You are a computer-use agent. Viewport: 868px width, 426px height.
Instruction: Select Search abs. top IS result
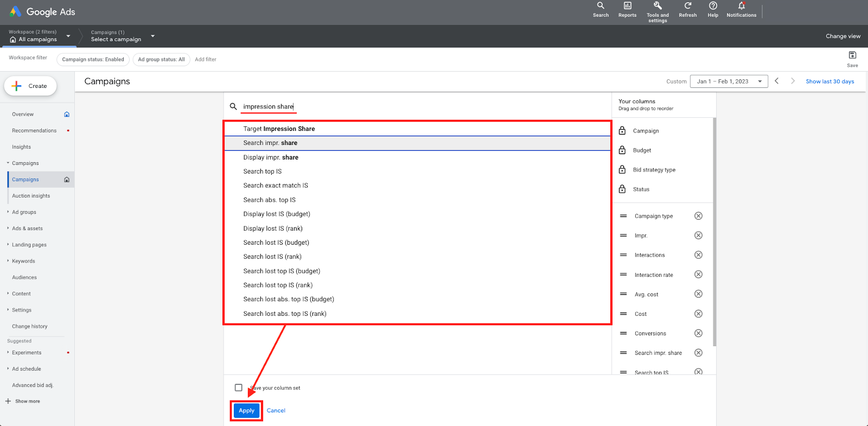coord(418,200)
